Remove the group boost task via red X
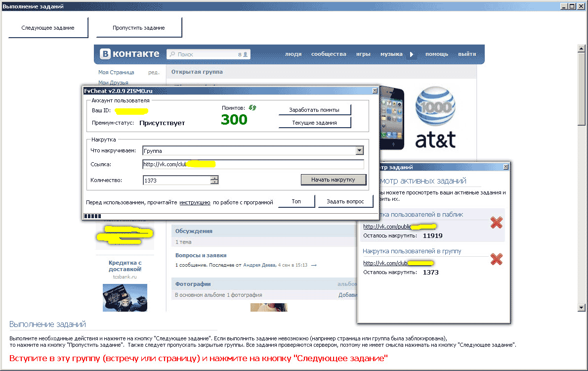Image resolution: width=588 pixels, height=371 pixels. pos(496,259)
